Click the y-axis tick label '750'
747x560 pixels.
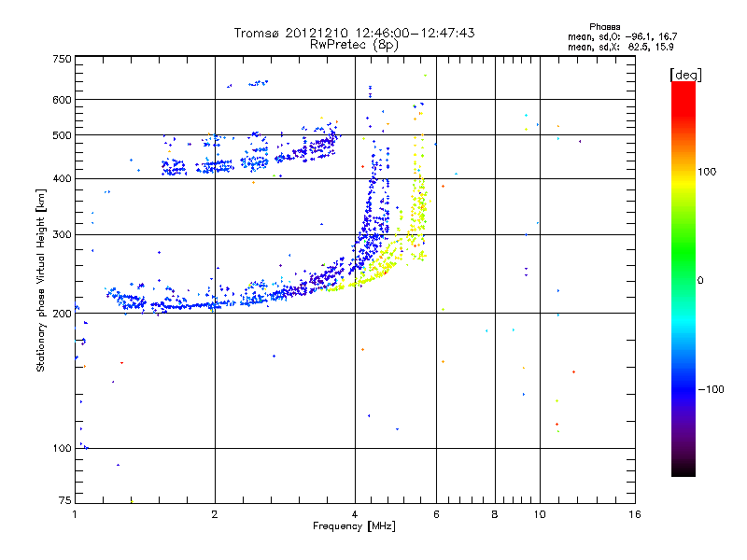click(62, 59)
